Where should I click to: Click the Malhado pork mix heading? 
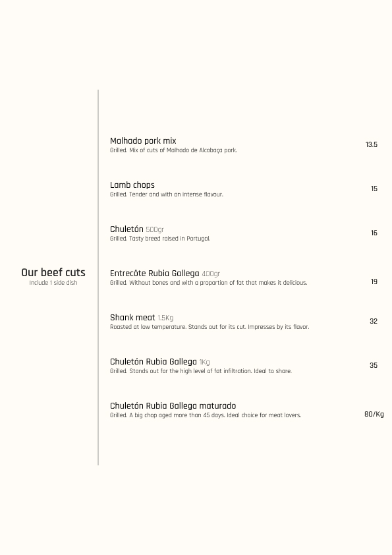click(x=143, y=141)
